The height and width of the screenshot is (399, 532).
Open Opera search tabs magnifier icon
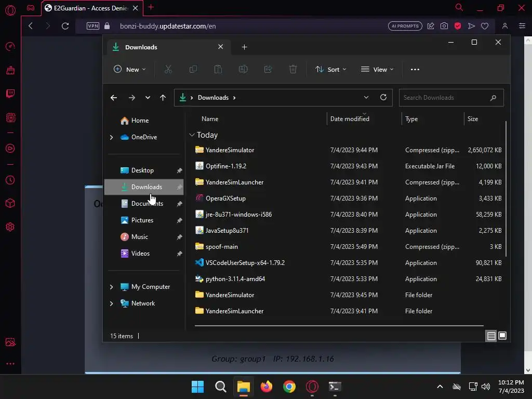459,7
